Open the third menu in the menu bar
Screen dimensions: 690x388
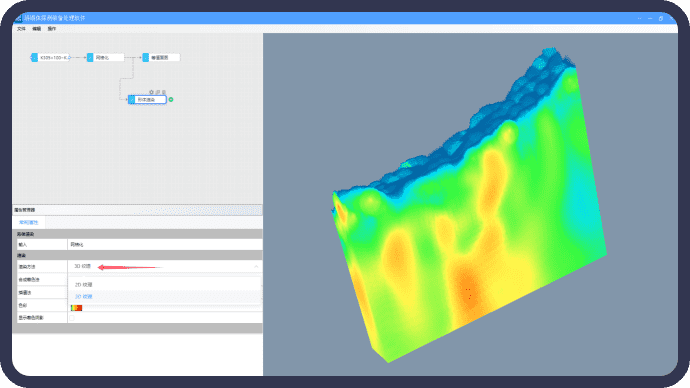(51, 29)
